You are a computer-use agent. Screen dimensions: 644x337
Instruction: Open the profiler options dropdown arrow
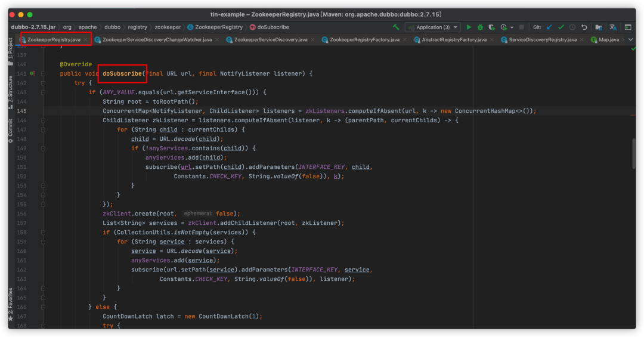point(512,27)
